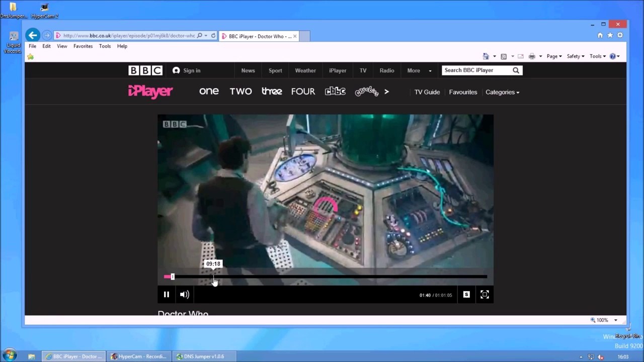Click the add to favorites bar star icon

31,56
